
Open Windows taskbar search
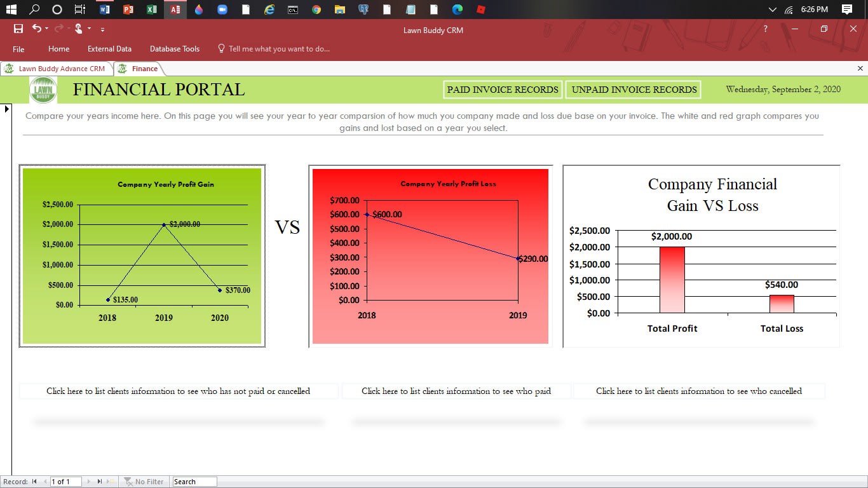click(x=34, y=10)
